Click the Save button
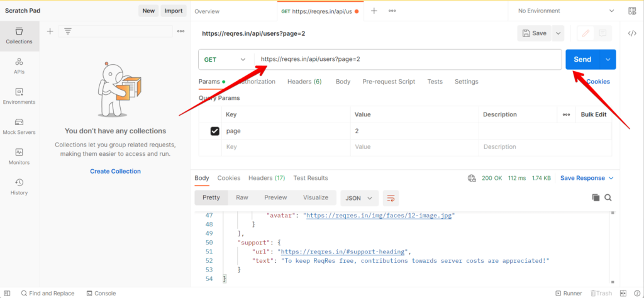 point(535,33)
